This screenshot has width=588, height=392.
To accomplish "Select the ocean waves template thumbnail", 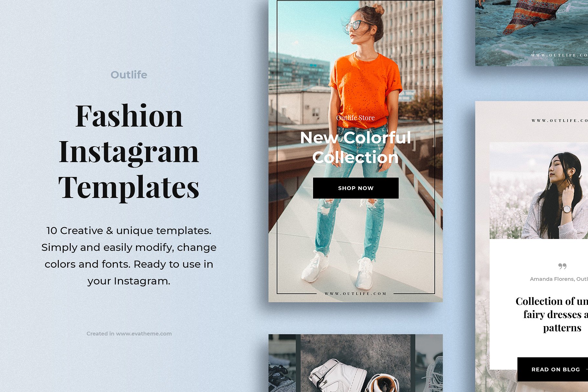I will coord(531,33).
